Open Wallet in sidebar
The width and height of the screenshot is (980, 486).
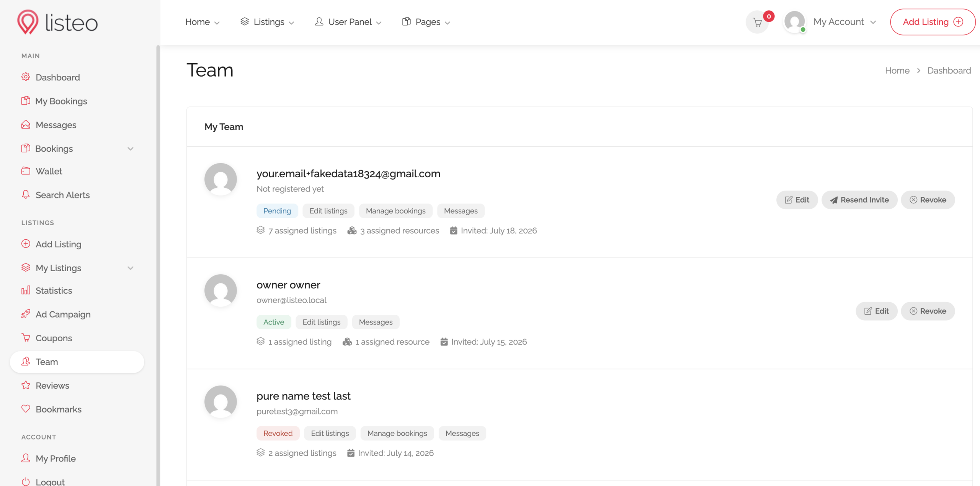pyautogui.click(x=49, y=171)
